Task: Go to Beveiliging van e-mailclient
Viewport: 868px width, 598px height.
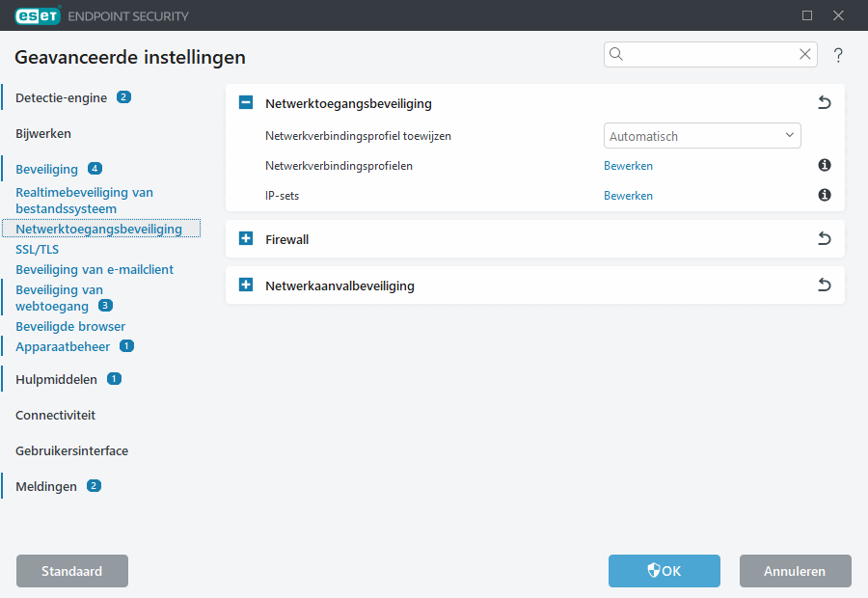Action: 95,269
